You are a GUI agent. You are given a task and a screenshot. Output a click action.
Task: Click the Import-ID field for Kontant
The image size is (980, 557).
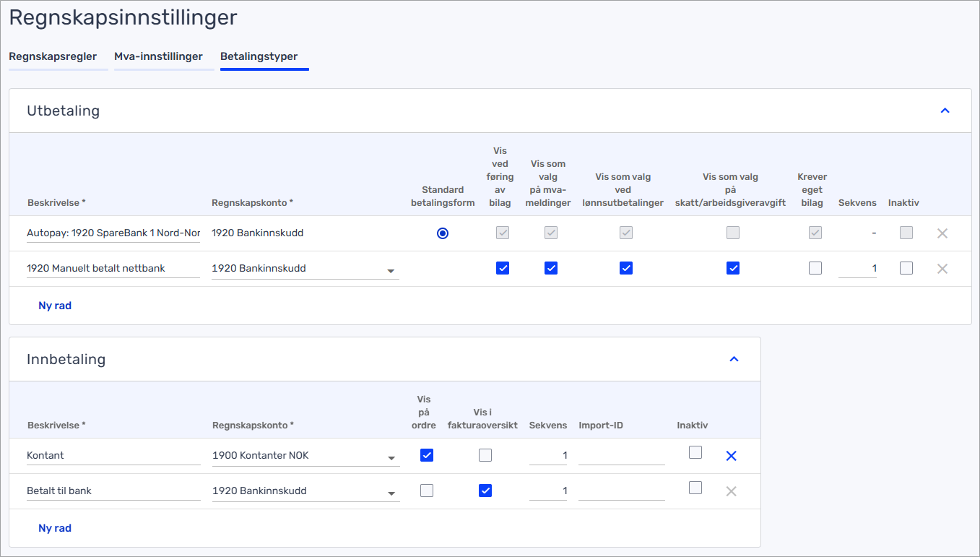tap(622, 456)
